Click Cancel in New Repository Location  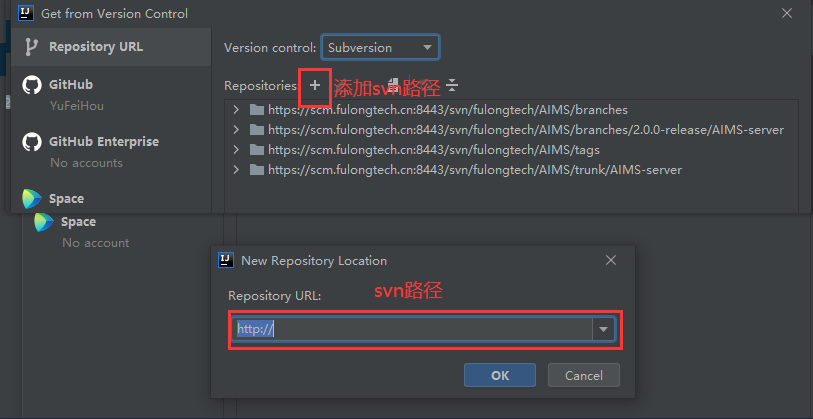584,375
